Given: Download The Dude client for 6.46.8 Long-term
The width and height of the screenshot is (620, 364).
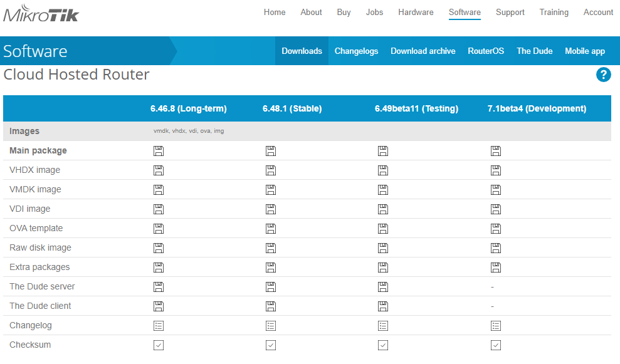Looking at the screenshot, I should coord(159,306).
